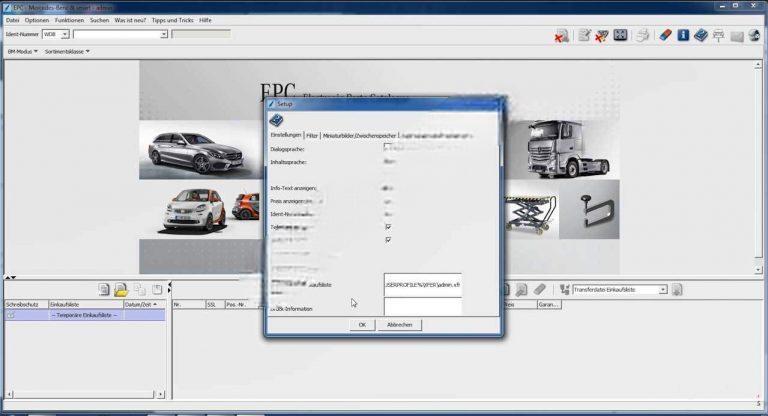768x416 pixels.
Task: Select the Temporäre Einkaufsliste row
Action: [x=85, y=315]
